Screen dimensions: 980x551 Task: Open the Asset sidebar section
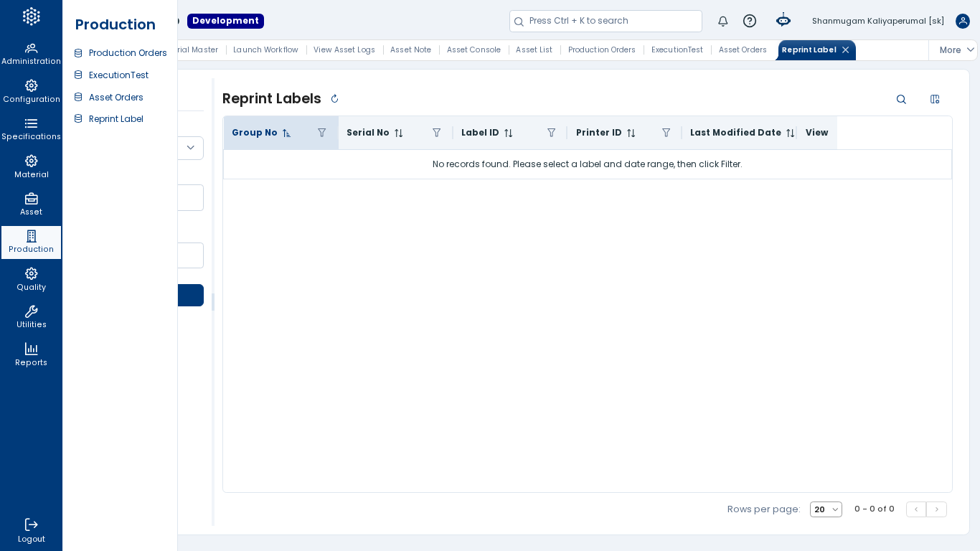(31, 204)
